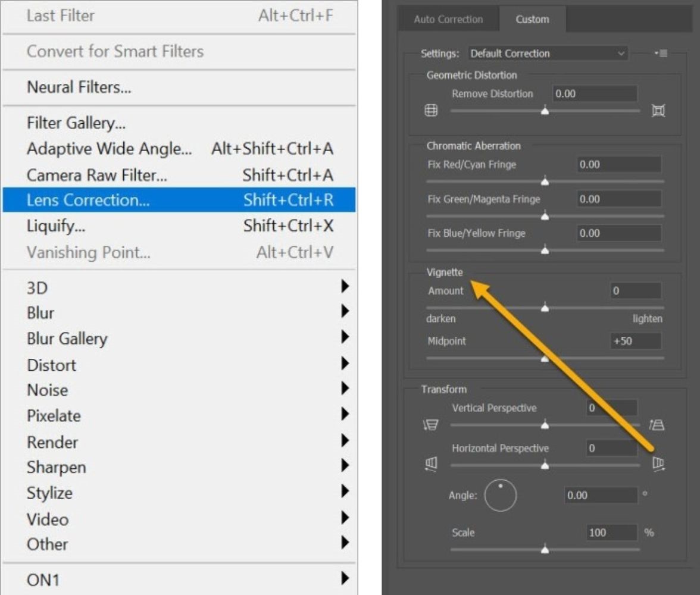This screenshot has width=700, height=595.
Task: Switch to the Auto Correction tab
Action: click(x=448, y=19)
